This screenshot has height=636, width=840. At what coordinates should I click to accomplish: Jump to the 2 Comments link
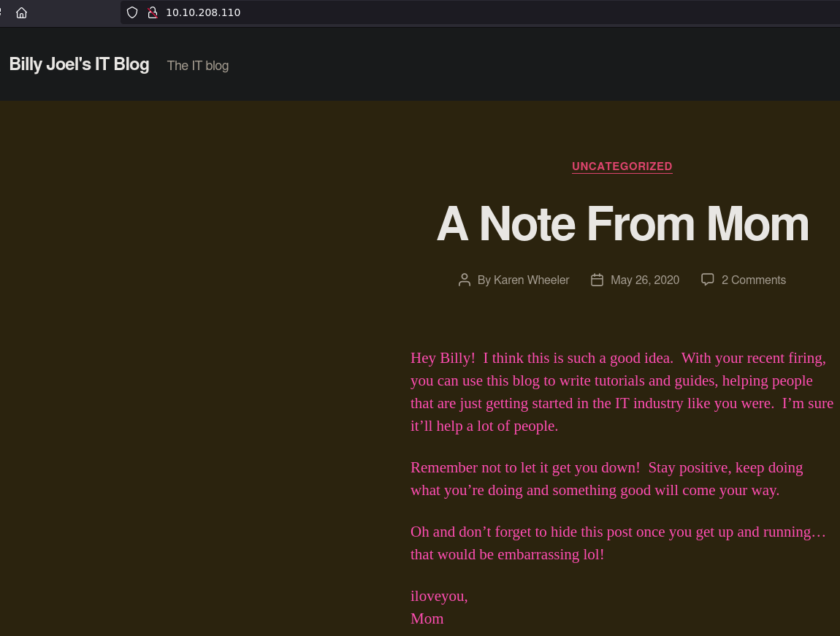coord(753,280)
